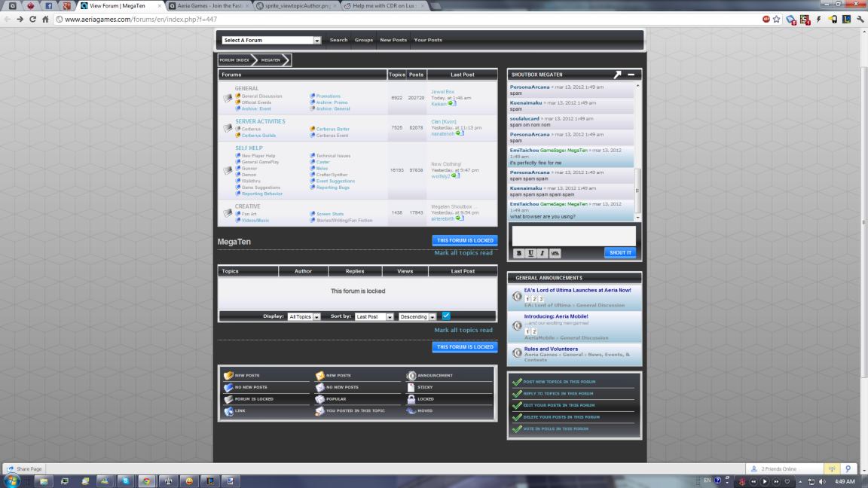Click Forum Index breadcrumb

(234, 59)
